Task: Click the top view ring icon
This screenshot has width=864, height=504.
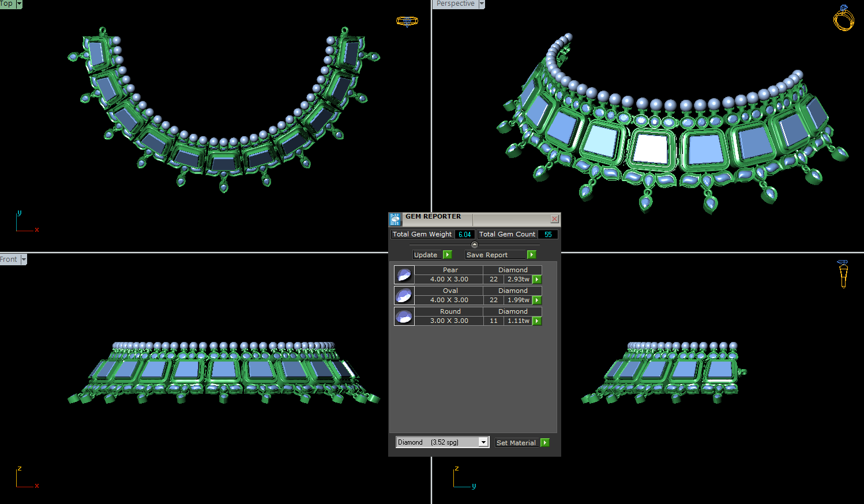Action: [407, 21]
